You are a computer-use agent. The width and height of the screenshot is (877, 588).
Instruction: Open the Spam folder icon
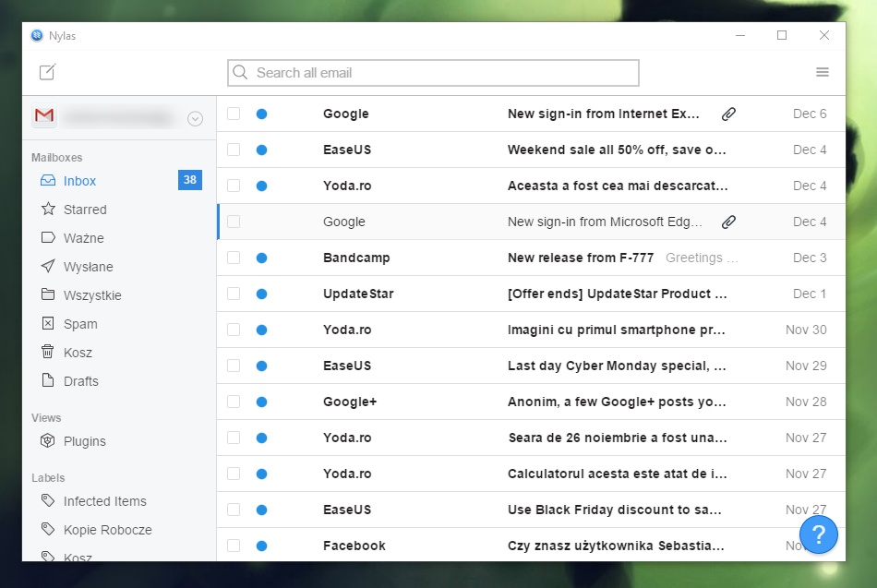tap(48, 324)
